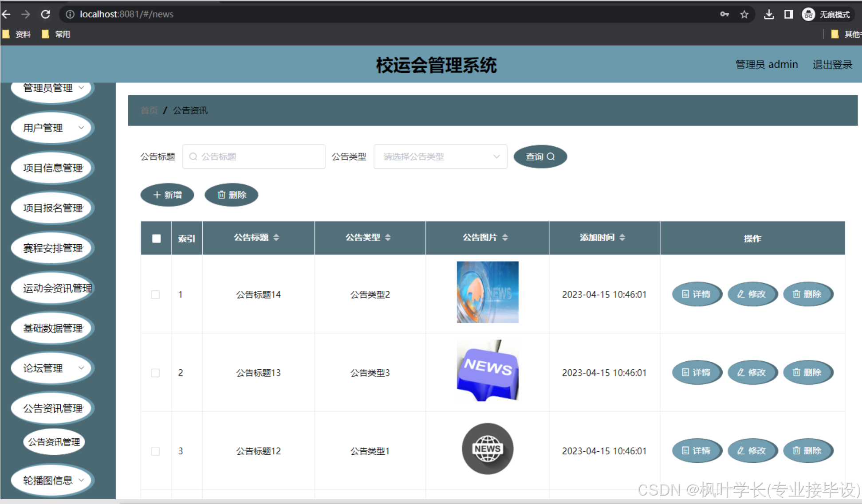
Task: Click 删除 for 公告标题13
Action: (x=808, y=372)
